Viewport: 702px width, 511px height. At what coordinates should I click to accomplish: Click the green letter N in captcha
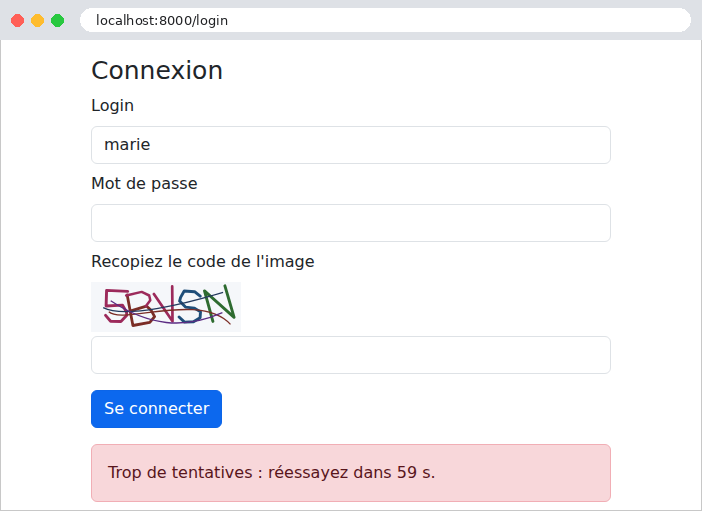coord(219,303)
